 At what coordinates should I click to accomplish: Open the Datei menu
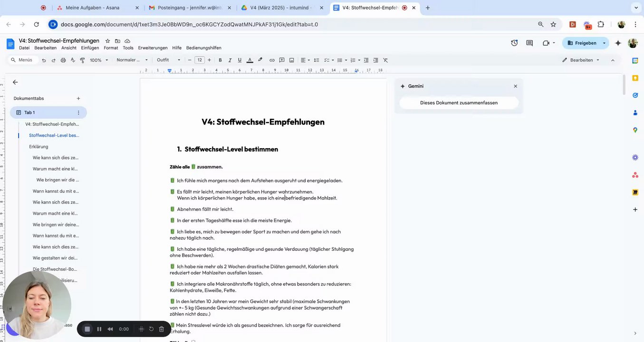point(24,48)
